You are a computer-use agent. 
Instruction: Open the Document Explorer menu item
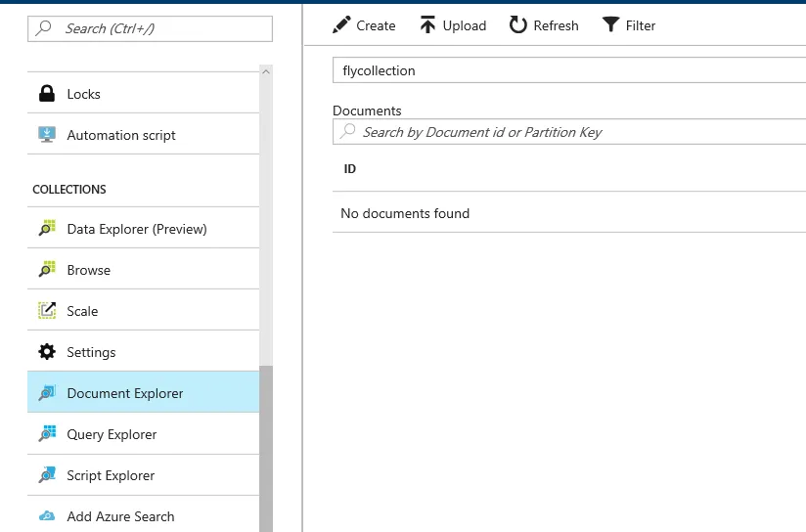125,393
